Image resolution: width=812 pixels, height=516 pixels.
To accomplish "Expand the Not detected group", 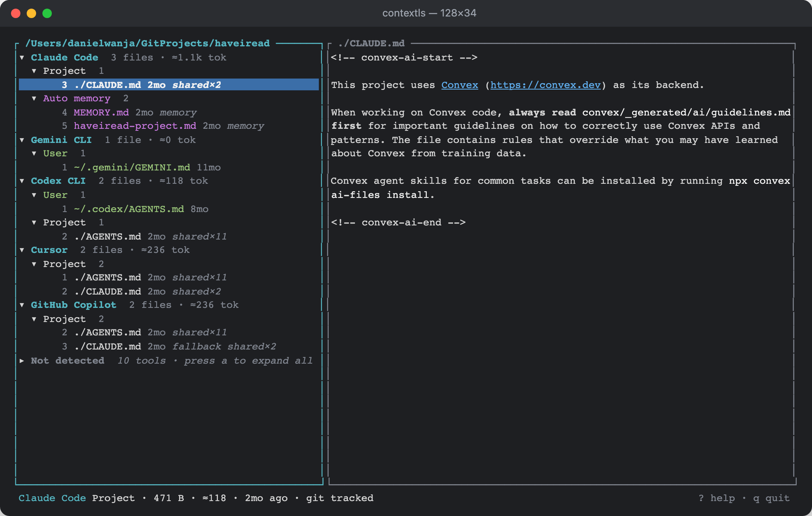I will coord(22,361).
